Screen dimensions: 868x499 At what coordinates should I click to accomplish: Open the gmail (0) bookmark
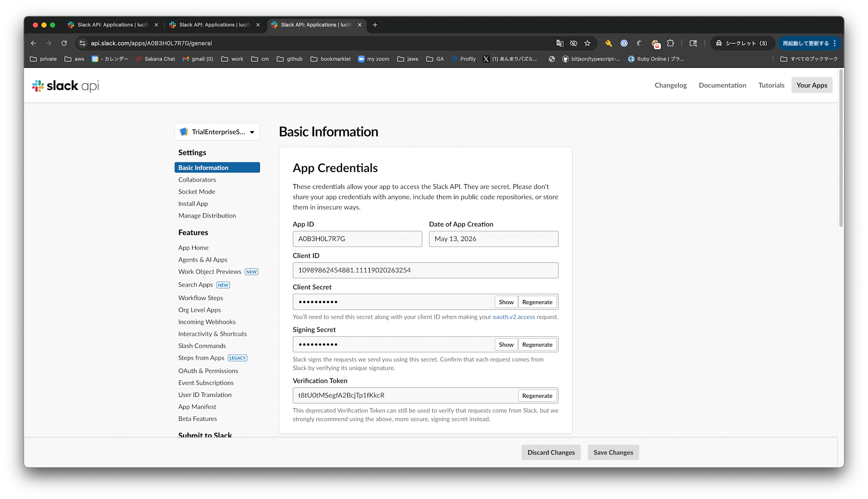(198, 59)
